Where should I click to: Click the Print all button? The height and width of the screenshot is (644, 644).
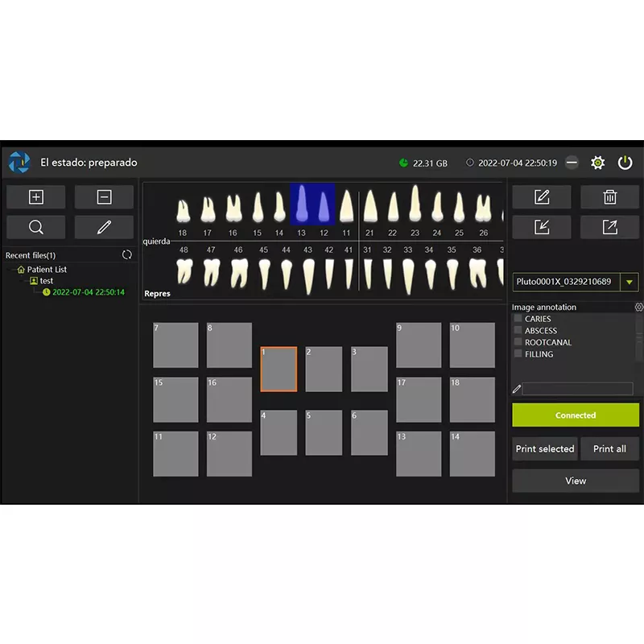[609, 448]
